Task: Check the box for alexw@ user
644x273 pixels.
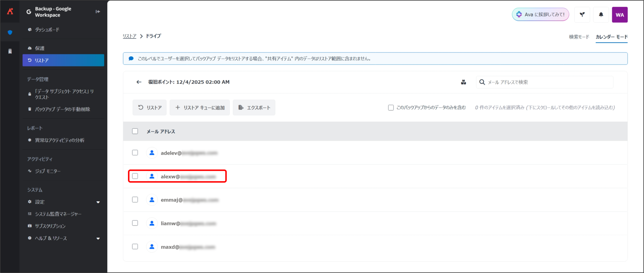Action: 135,176
